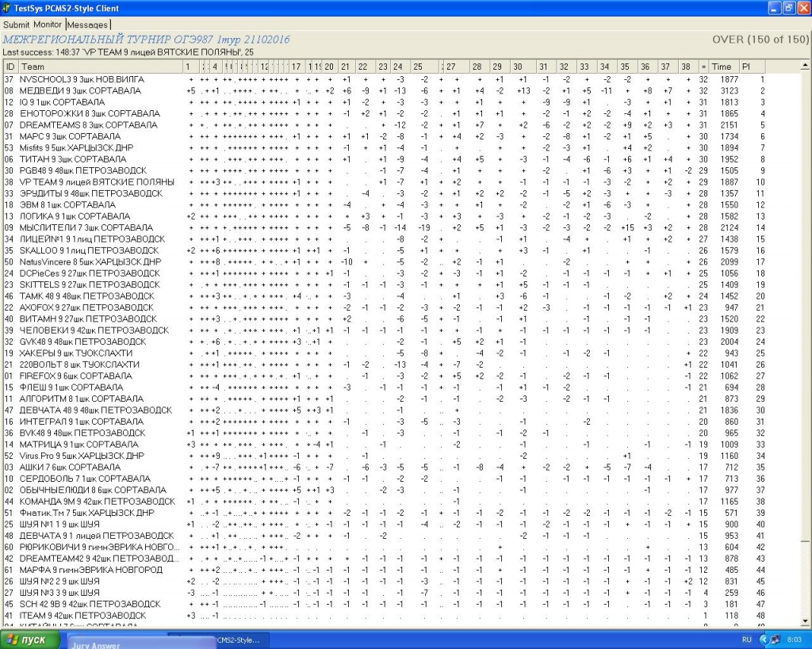Image resolution: width=812 pixels, height=649 pixels.
Task: Click the Time column header
Action: coord(724,67)
